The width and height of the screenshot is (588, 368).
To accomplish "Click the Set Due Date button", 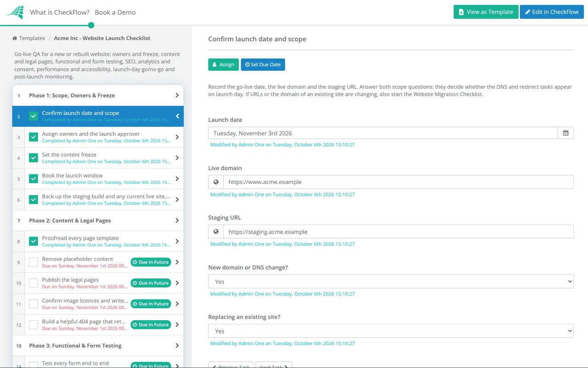I will (x=263, y=64).
